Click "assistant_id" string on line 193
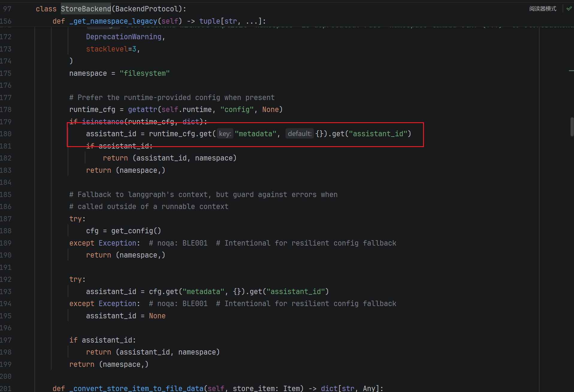The height and width of the screenshot is (392, 574). [x=296, y=292]
